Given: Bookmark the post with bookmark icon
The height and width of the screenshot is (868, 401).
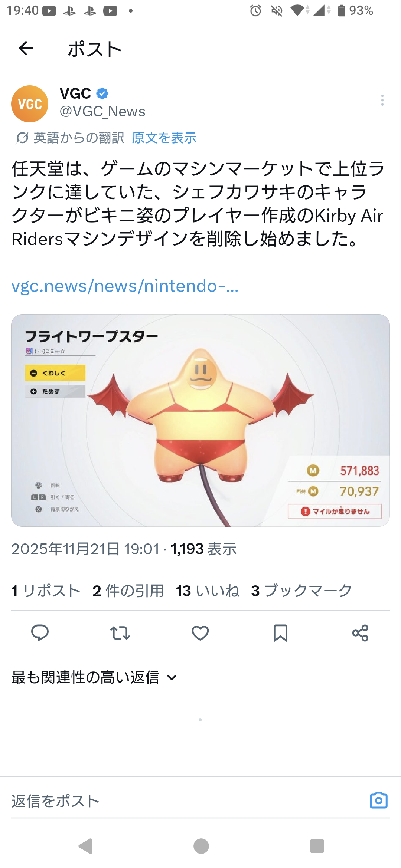Looking at the screenshot, I should (280, 633).
